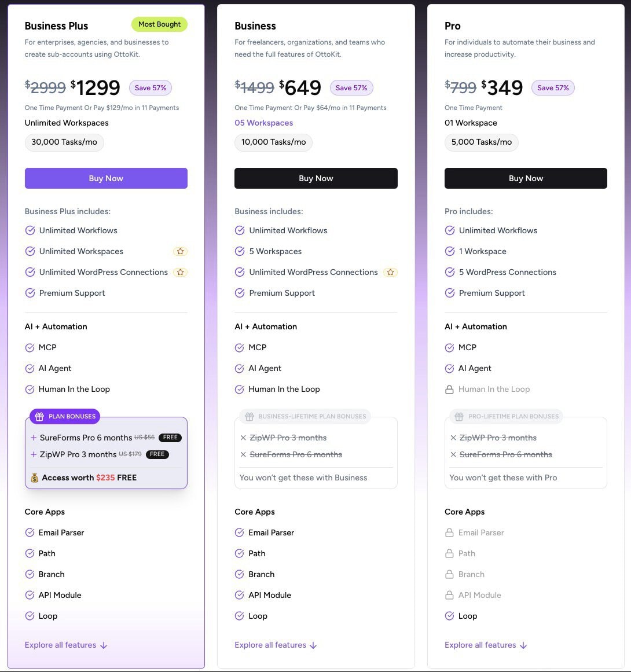
Task: Click star icon beside Business Plus Unlimited Workspaces
Action: click(180, 251)
